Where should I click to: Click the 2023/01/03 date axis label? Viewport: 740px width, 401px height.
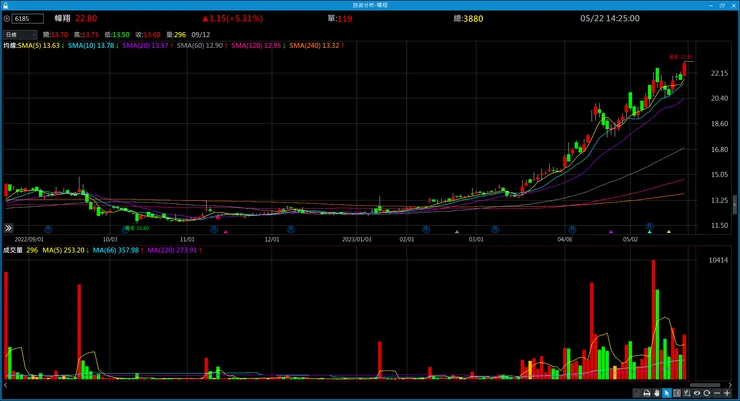[357, 239]
